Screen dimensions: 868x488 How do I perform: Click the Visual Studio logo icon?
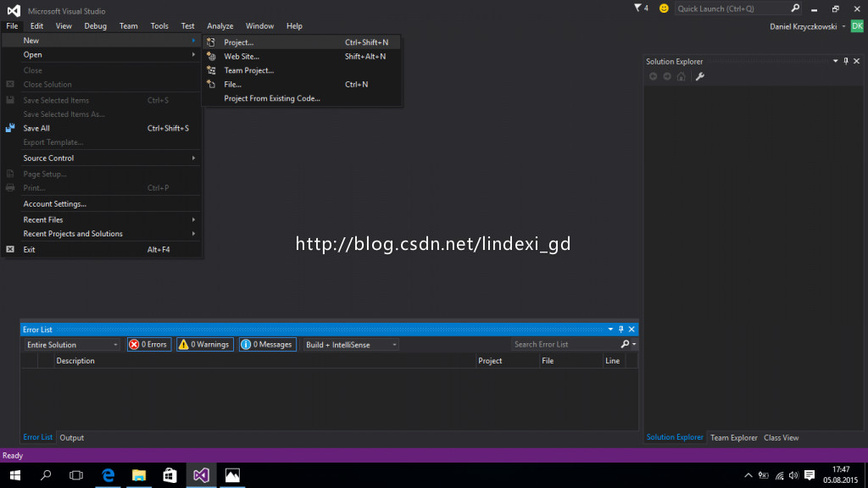(x=14, y=10)
